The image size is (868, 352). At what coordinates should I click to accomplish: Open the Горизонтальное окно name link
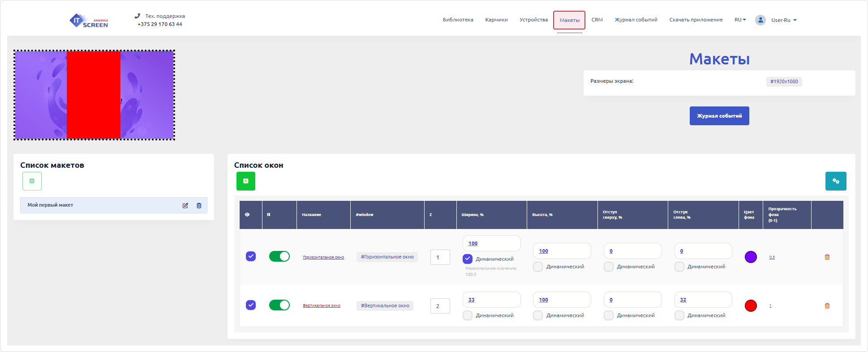(323, 257)
